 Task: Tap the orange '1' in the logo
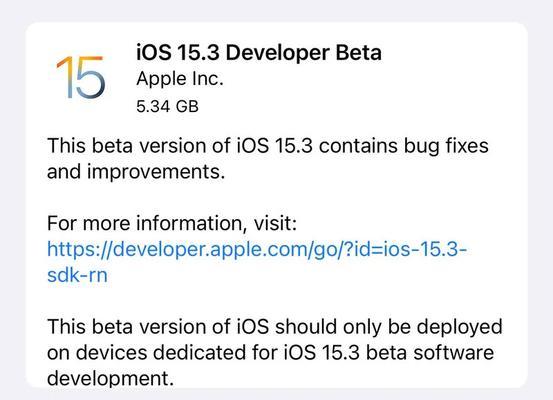[x=64, y=77]
